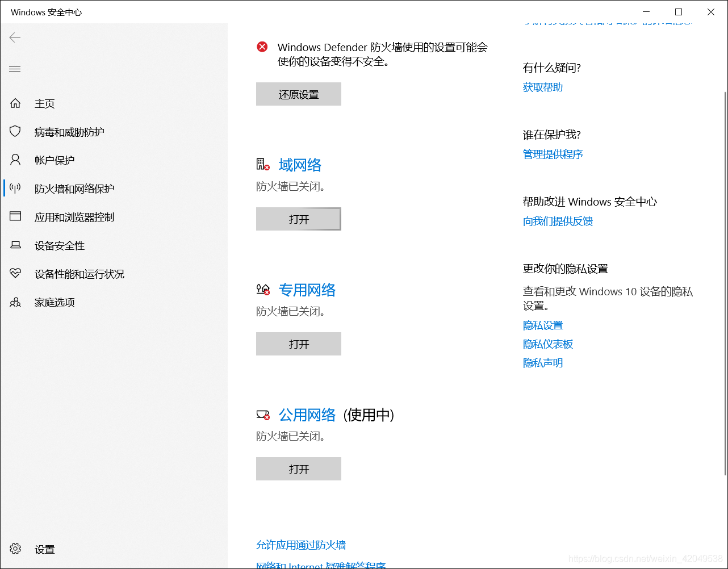Click the 更改你的隐私设置 heading text
Viewport: 728px width, 569px height.
coord(566,269)
